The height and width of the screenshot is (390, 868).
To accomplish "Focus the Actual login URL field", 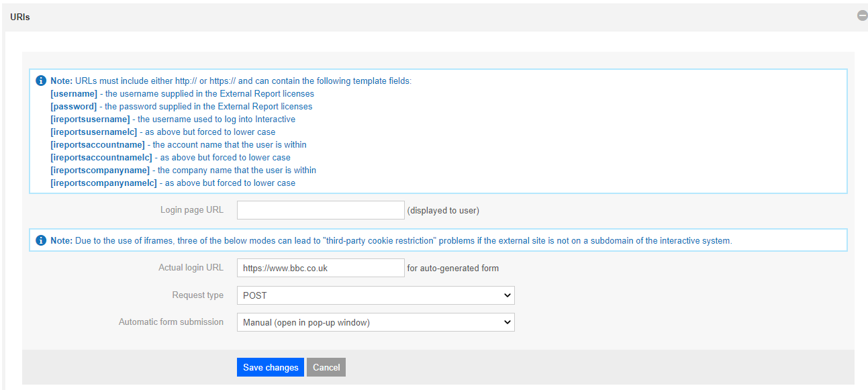I will click(x=320, y=268).
